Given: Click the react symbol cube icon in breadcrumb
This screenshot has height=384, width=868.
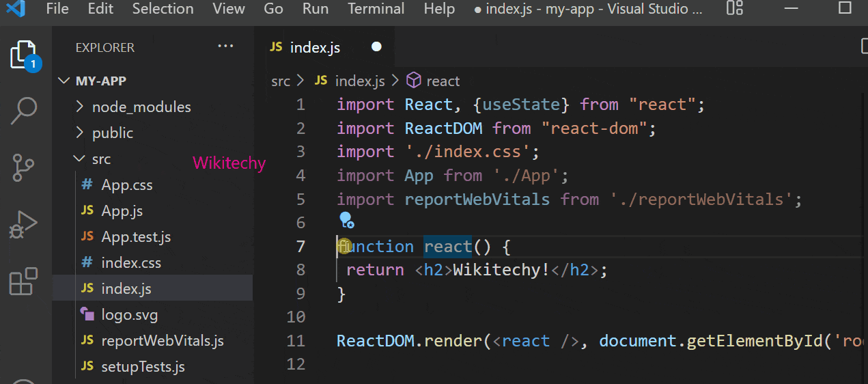Looking at the screenshot, I should [x=414, y=81].
